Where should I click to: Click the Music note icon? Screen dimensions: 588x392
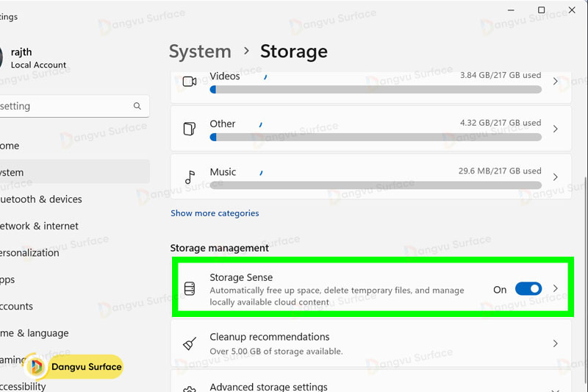(190, 177)
